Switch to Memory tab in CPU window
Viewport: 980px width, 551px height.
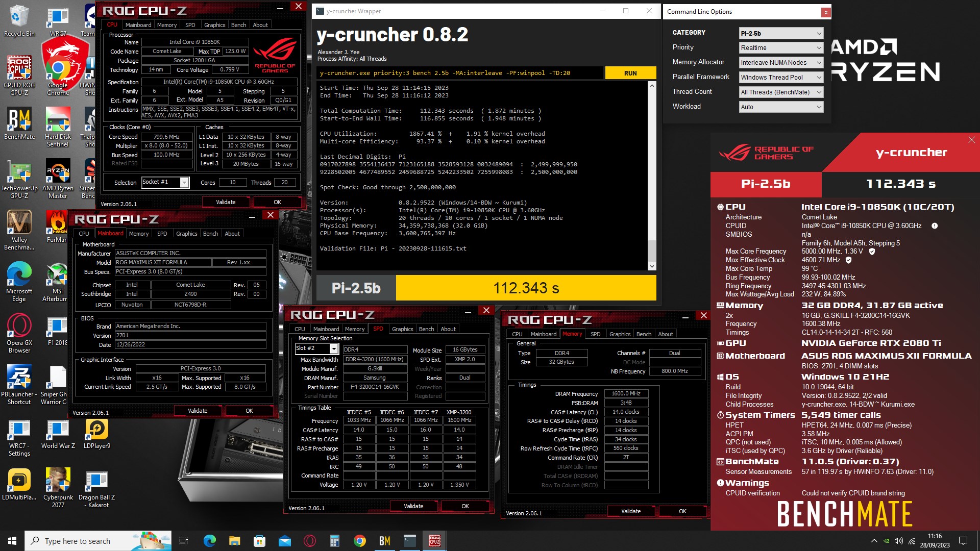pyautogui.click(x=167, y=25)
